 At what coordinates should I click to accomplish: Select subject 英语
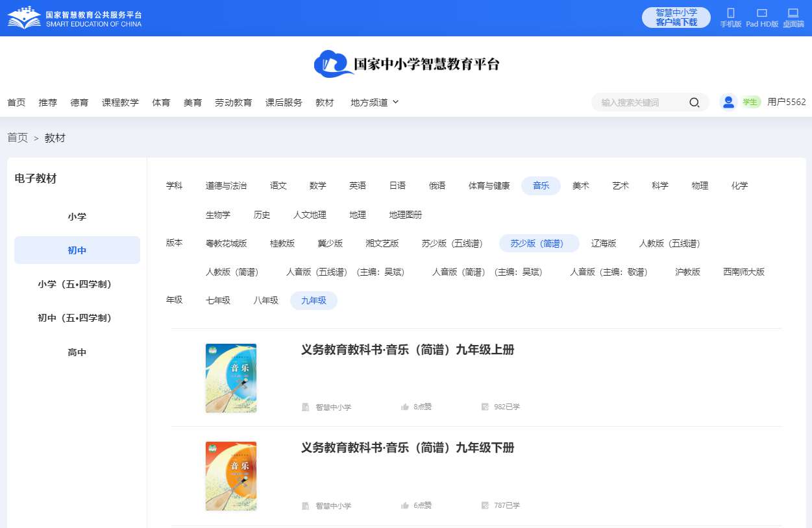coord(358,186)
